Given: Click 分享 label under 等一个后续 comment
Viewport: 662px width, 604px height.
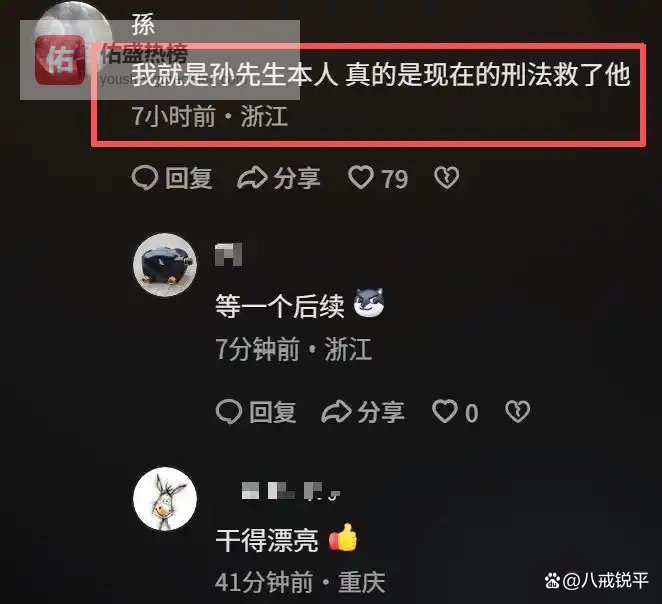Looking at the screenshot, I should [x=381, y=412].
